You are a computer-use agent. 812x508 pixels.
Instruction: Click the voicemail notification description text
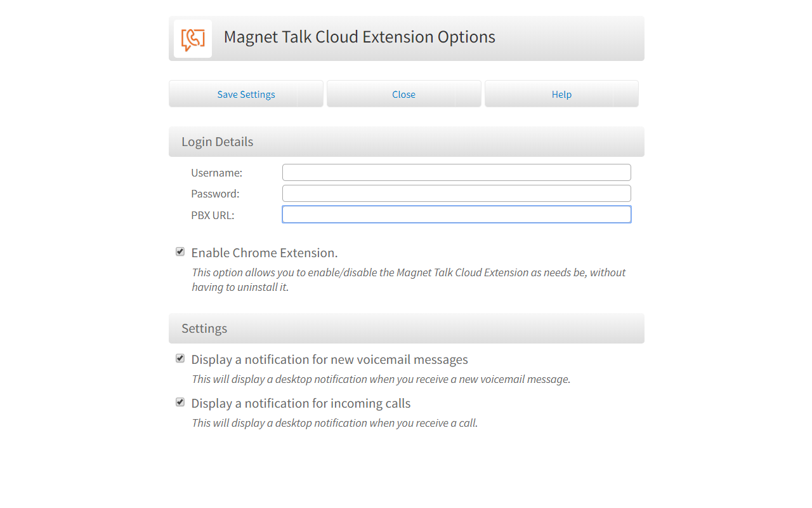point(381,379)
